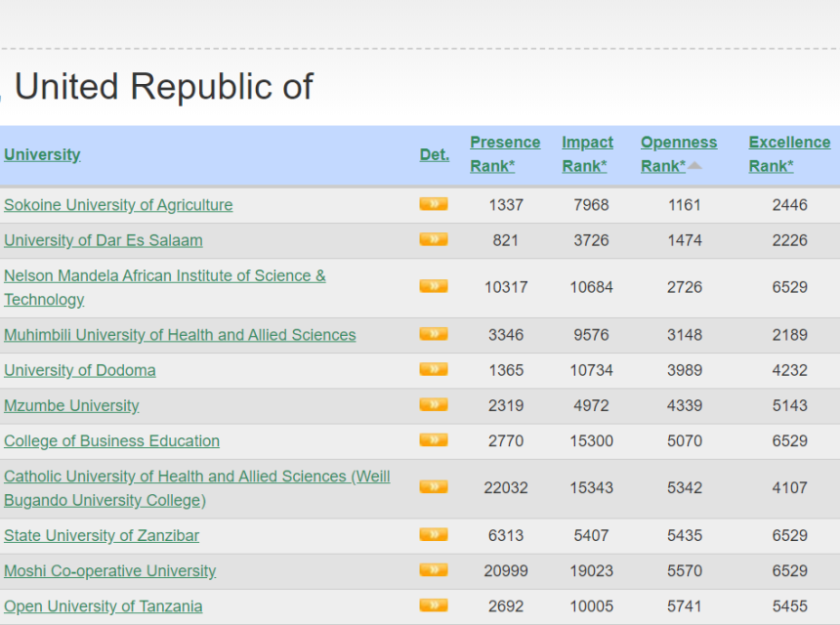
Task: Open details for College of Business Education
Action: tap(433, 439)
